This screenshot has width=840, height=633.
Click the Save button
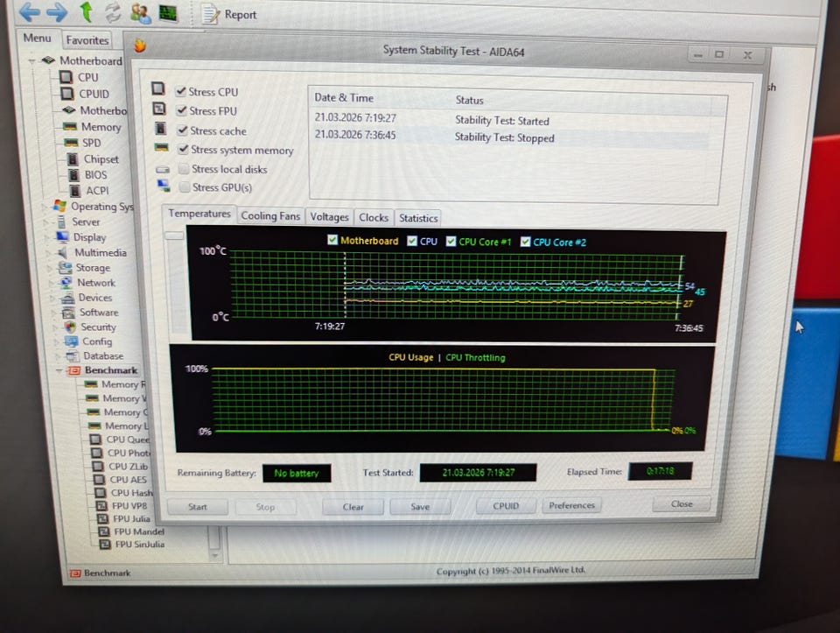(x=420, y=506)
